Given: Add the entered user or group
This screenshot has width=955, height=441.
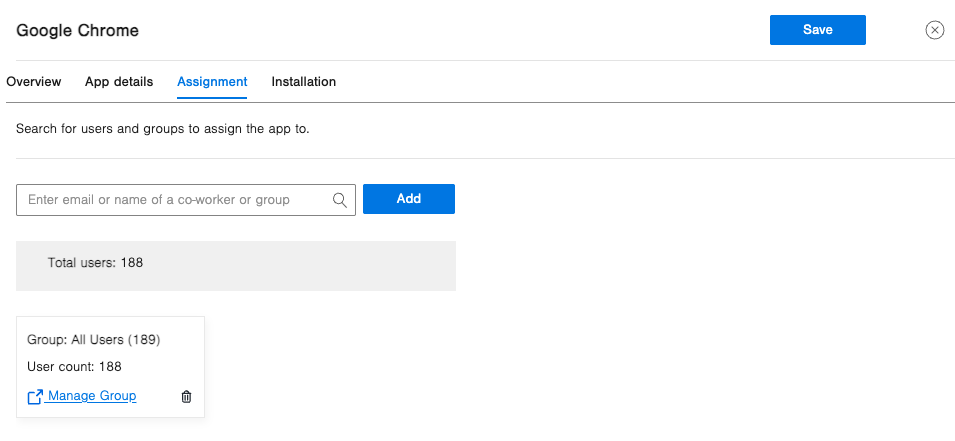Looking at the screenshot, I should click(409, 199).
